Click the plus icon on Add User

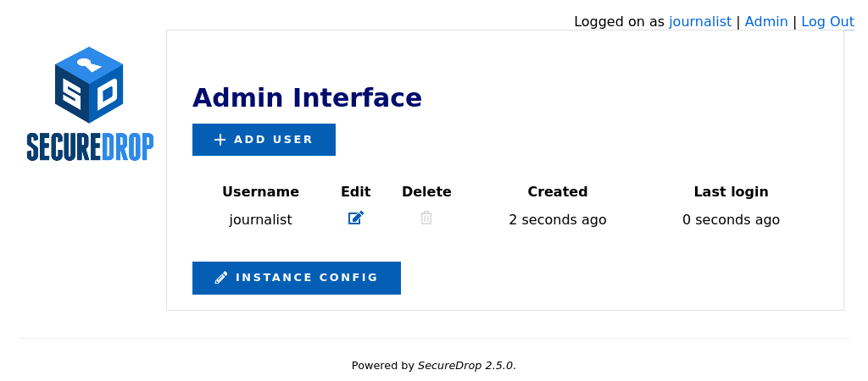click(x=220, y=140)
